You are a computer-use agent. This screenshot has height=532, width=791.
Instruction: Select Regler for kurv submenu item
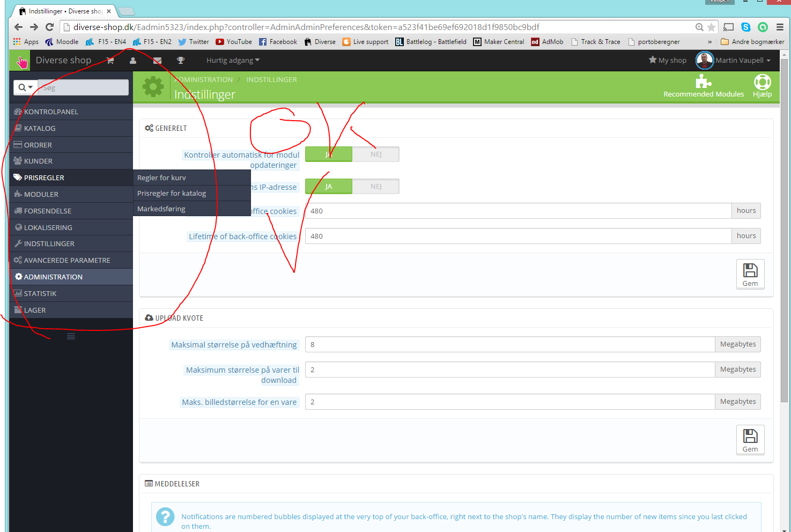(192, 178)
